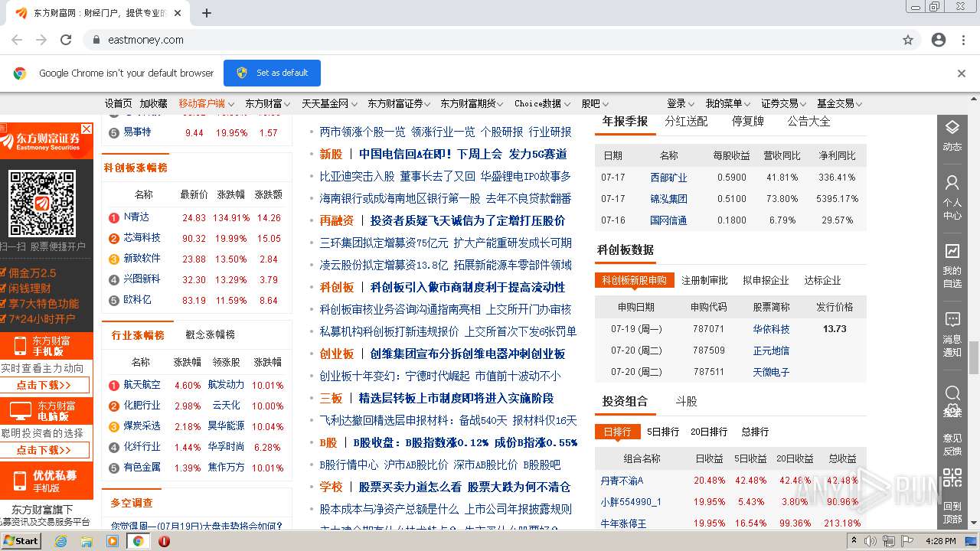
Task: Open the 动态 layers icon in right sidebar
Action: coord(952,127)
